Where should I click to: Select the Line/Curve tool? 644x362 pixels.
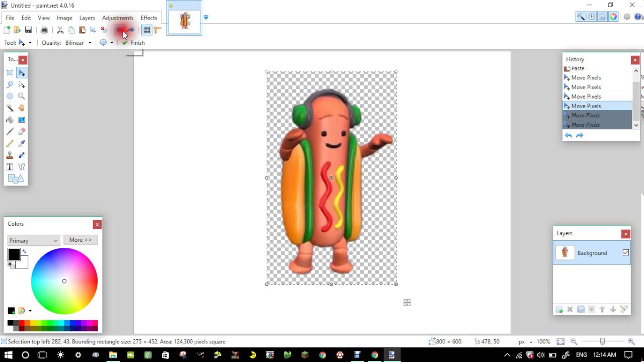[22, 167]
